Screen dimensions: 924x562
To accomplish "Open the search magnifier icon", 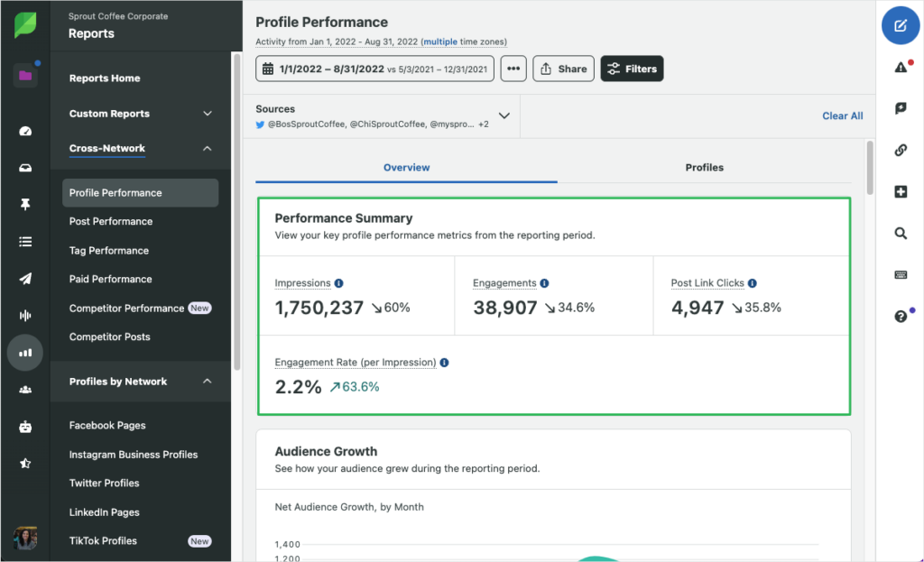I will point(900,234).
